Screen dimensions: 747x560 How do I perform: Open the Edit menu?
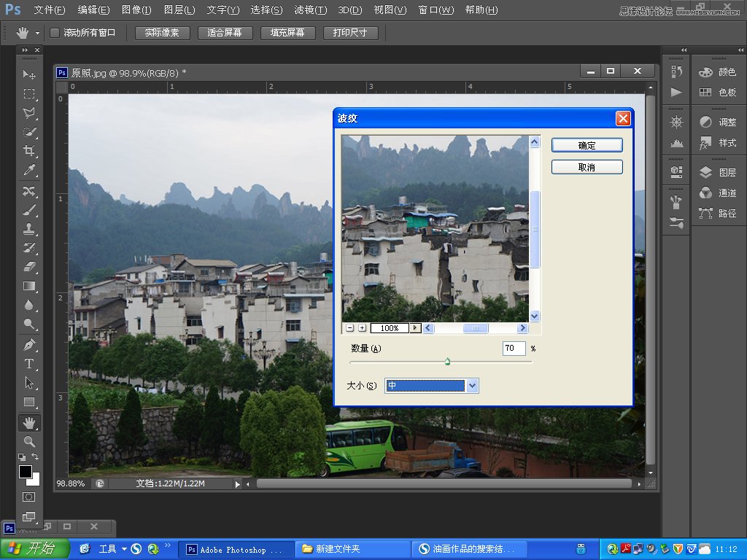pos(93,9)
